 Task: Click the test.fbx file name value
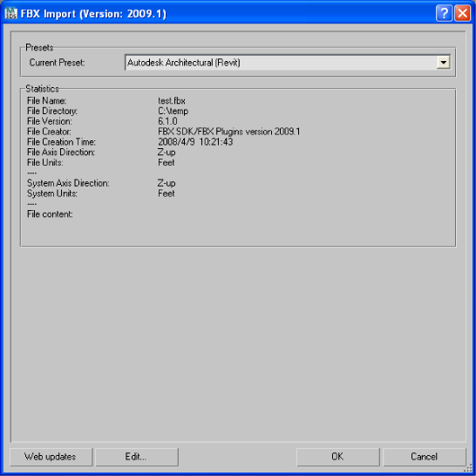172,101
